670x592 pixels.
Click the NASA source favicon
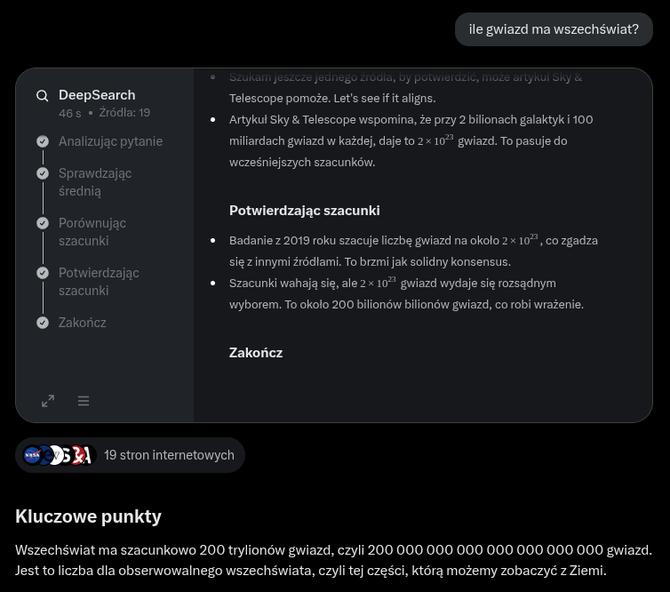pyautogui.click(x=32, y=455)
